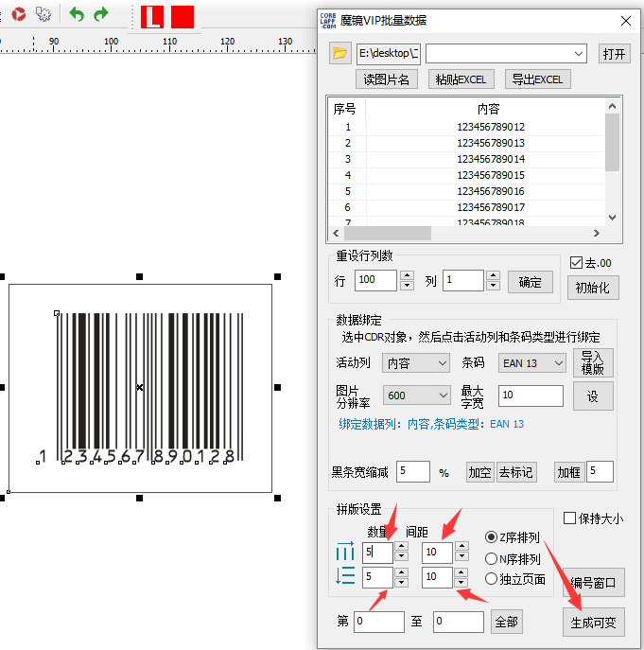Screen dimensions: 644x650
Task: Click the 加框 button
Action: tap(569, 472)
